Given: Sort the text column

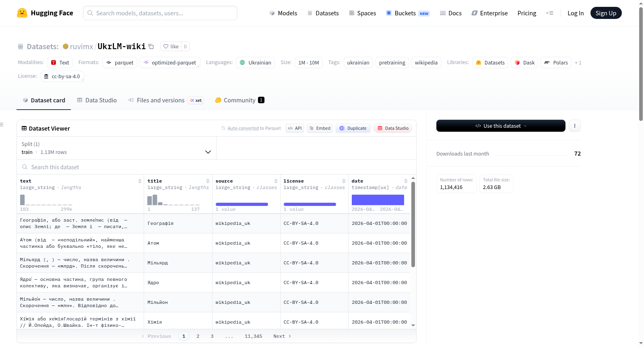Looking at the screenshot, I should pos(140,181).
